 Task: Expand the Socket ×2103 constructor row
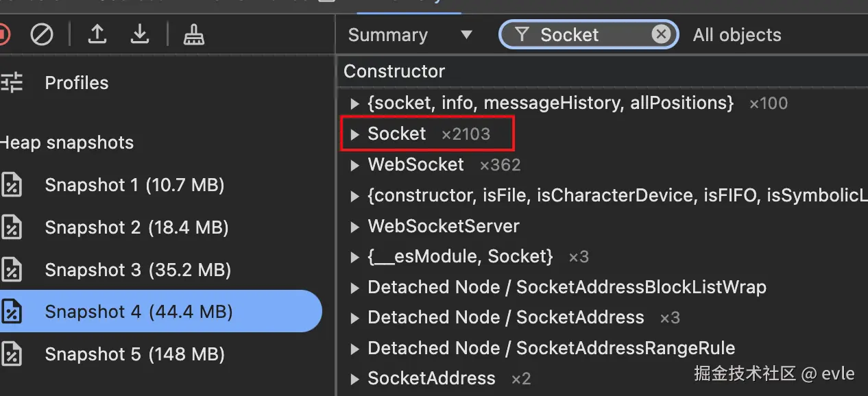coord(354,134)
